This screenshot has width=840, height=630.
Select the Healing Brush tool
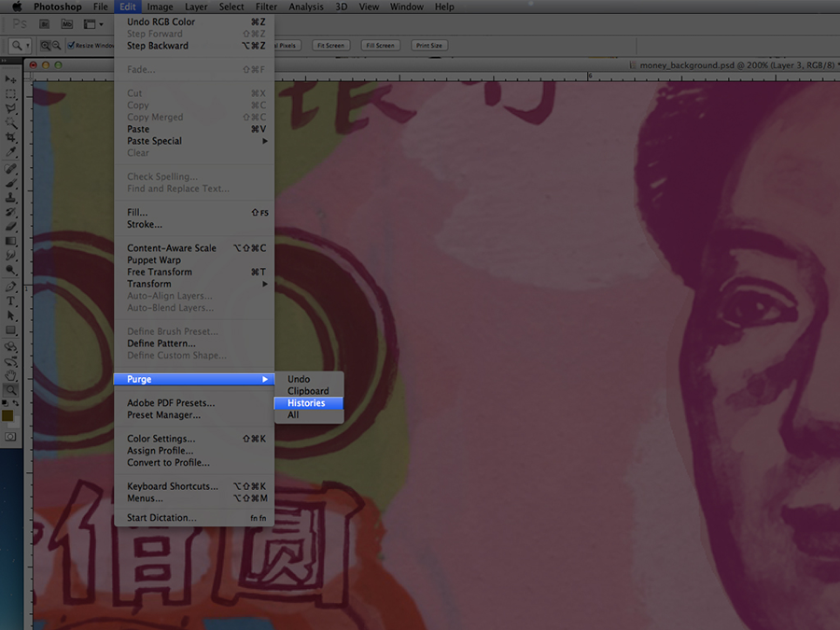10,169
